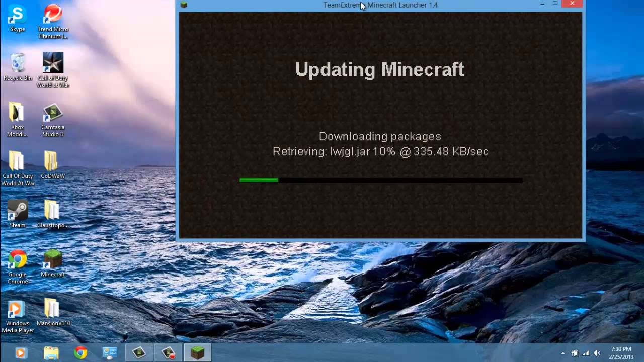Launch Chrome from the taskbar
644x362 pixels.
click(80, 353)
